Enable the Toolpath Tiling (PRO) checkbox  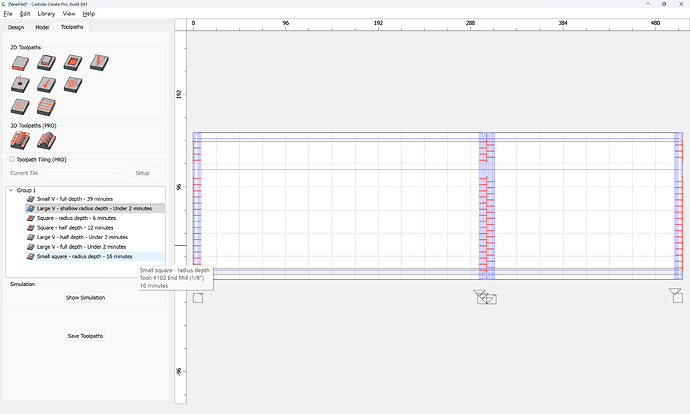pyautogui.click(x=12, y=159)
